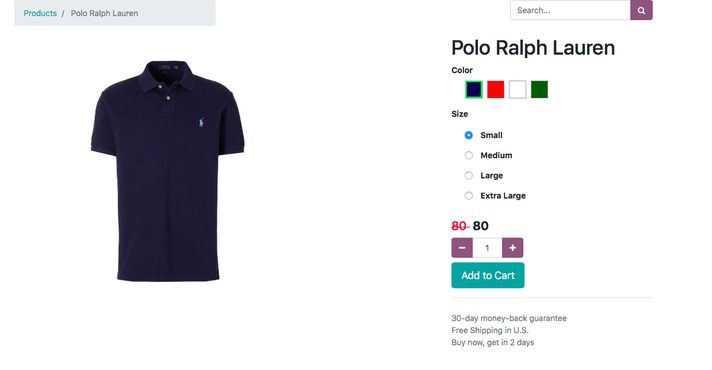Select the green color swatch
712x370 pixels.
coord(539,89)
